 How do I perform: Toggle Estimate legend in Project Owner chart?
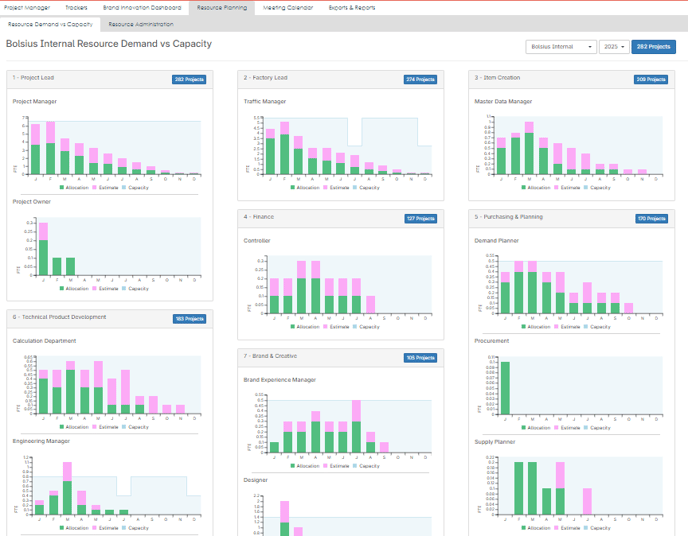point(105,289)
